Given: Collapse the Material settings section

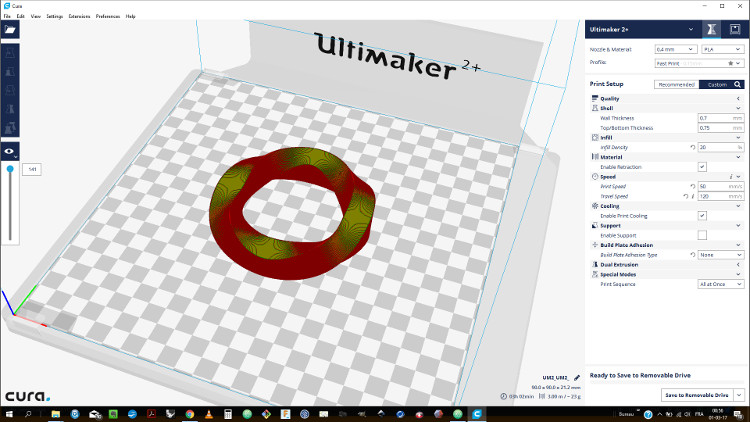Looking at the screenshot, I should point(666,157).
